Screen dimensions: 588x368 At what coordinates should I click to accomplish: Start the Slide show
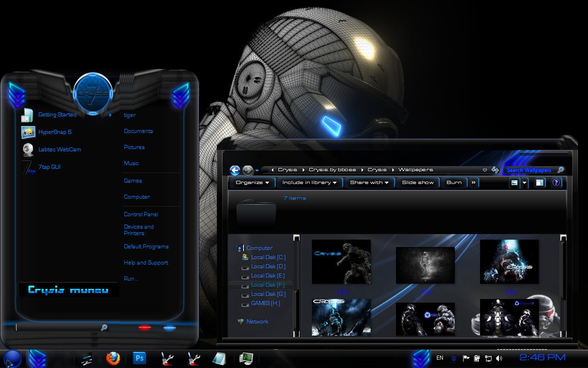[418, 183]
